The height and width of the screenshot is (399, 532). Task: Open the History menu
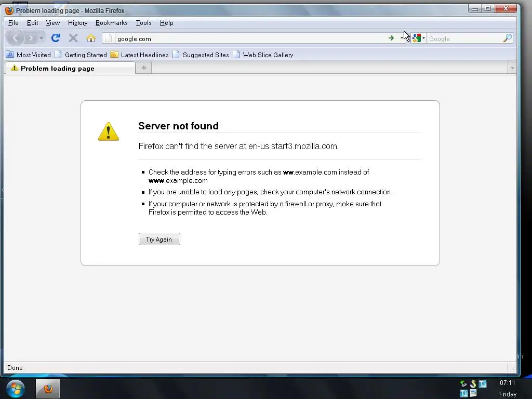(x=78, y=23)
